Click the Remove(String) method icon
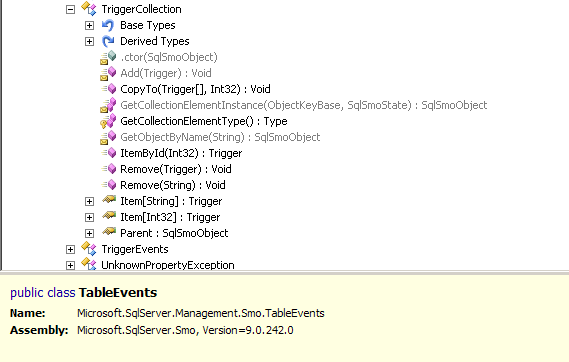The height and width of the screenshot is (362, 569). click(x=109, y=185)
